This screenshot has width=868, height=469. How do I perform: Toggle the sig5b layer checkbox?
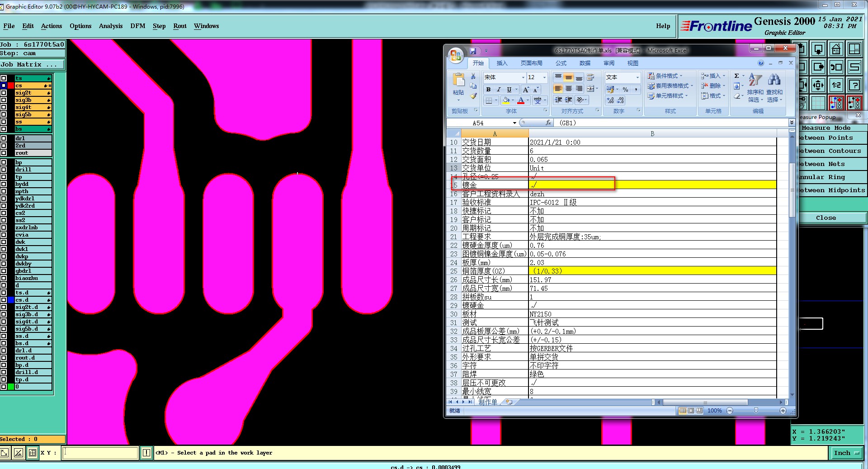point(4,114)
